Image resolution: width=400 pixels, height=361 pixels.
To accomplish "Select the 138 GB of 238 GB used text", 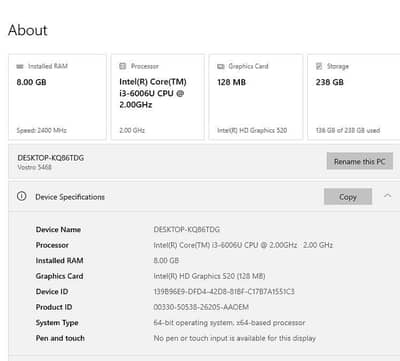I will click(348, 130).
